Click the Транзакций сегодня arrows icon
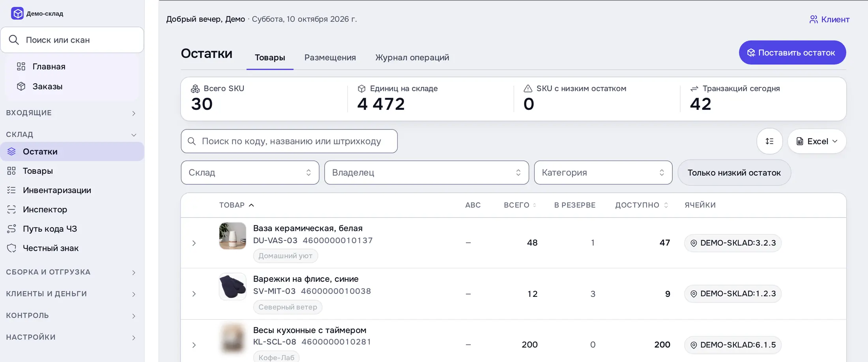 (x=694, y=89)
